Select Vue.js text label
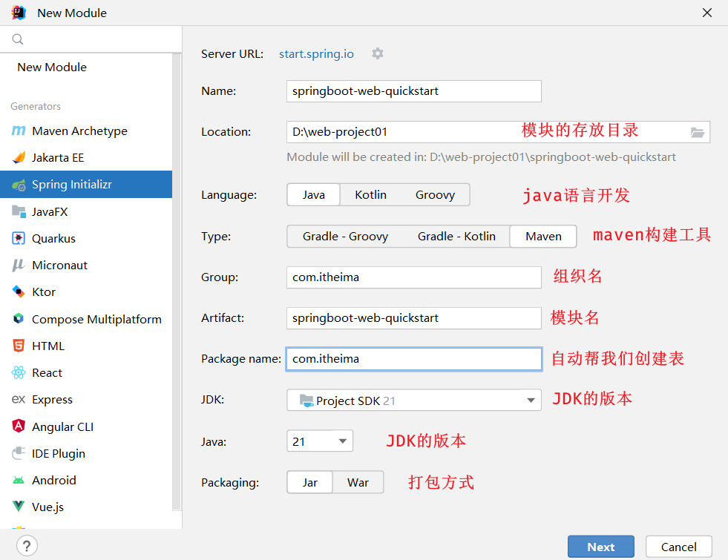 47,507
